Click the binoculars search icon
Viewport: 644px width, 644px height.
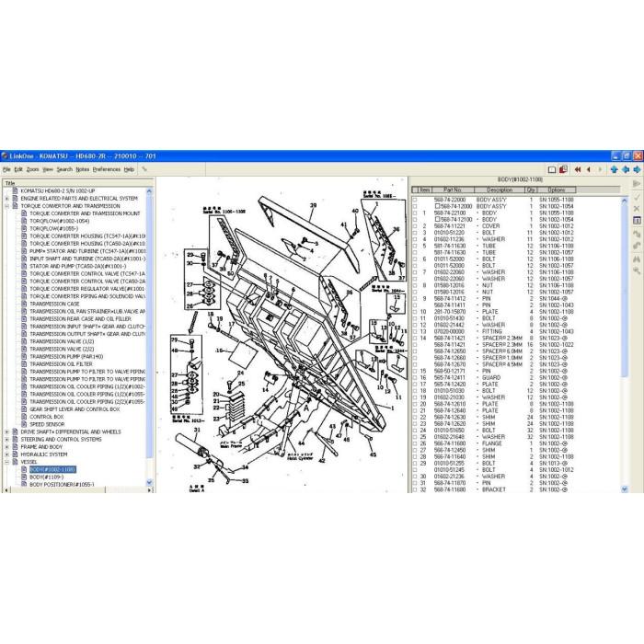coord(637,259)
